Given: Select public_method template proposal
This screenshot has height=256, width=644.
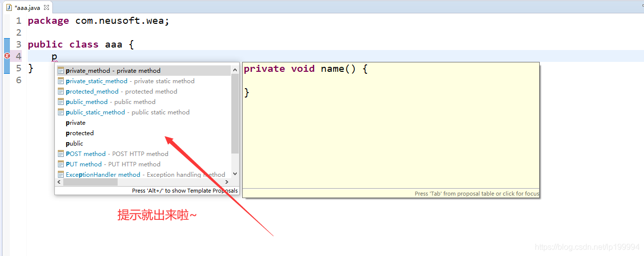Looking at the screenshot, I should (x=143, y=102).
